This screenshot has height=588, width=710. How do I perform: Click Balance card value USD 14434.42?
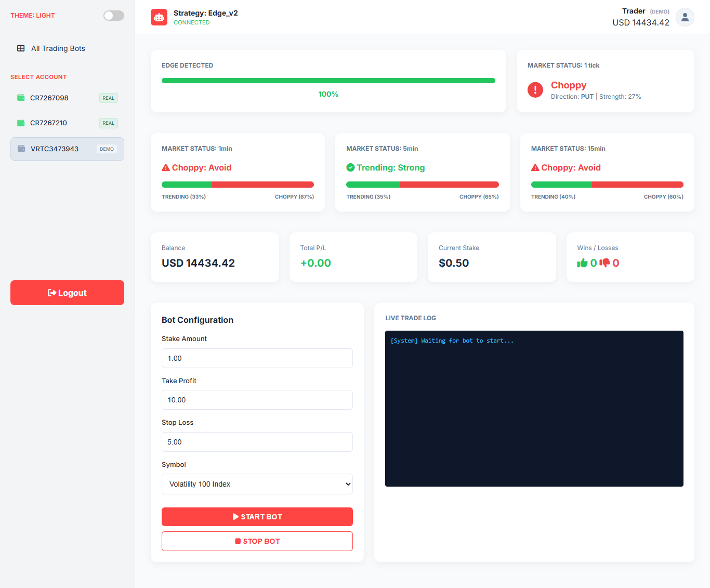(198, 263)
